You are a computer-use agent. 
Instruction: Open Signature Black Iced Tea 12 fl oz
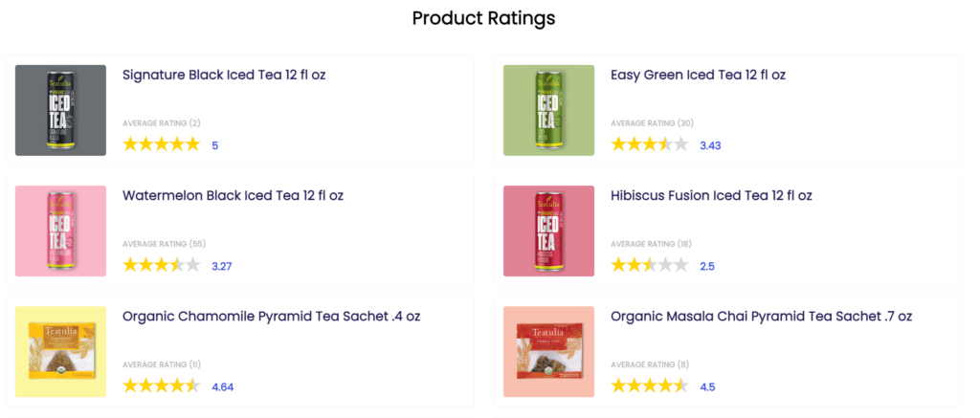pos(224,75)
